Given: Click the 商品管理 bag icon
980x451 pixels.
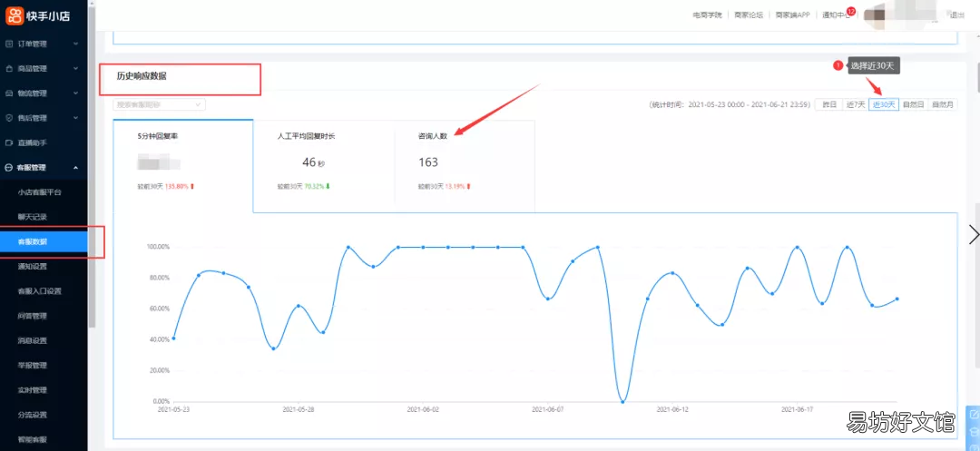Looking at the screenshot, I should (x=9, y=69).
